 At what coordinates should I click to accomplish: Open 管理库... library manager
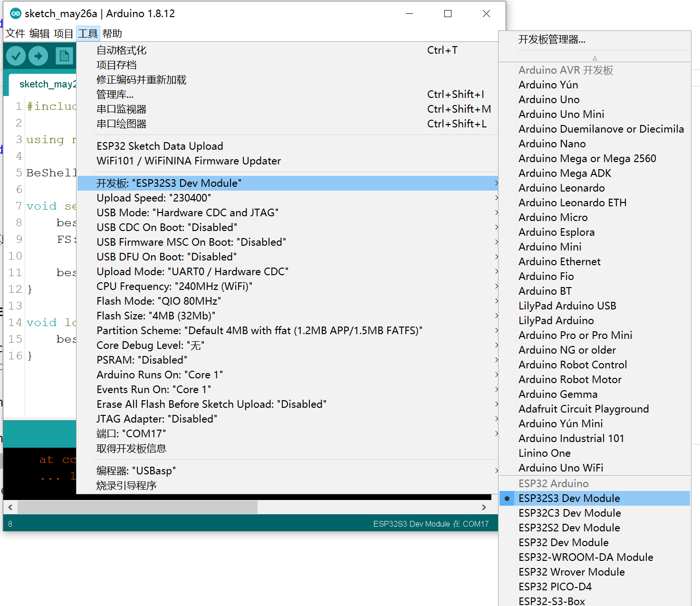tap(288, 95)
